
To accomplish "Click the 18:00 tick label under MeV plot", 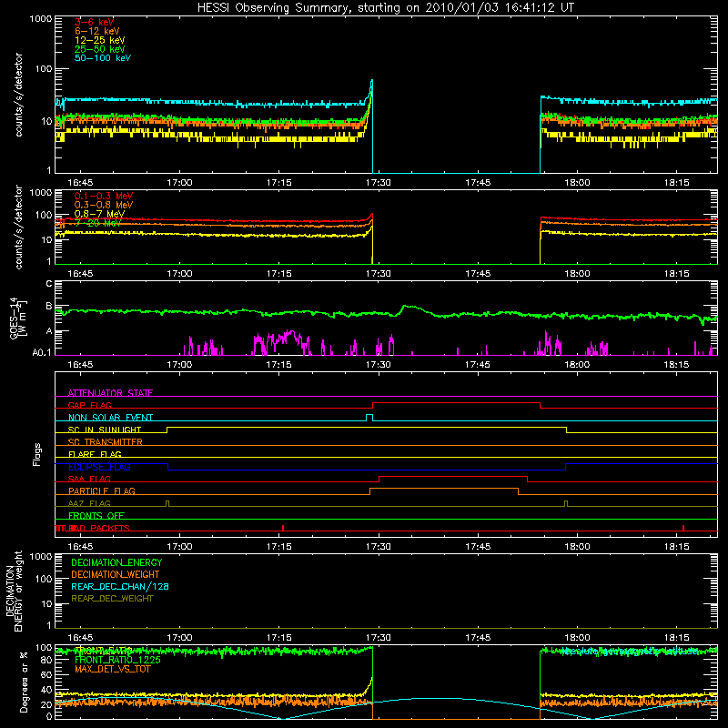I will [577, 274].
